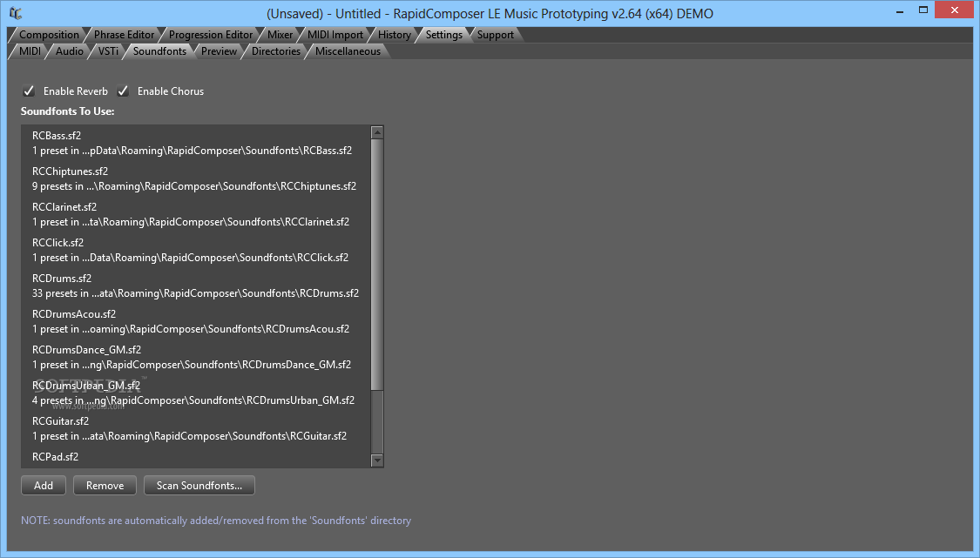The image size is (980, 558).
Task: Click the soundfont list scrollbar thumb
Action: [377, 264]
